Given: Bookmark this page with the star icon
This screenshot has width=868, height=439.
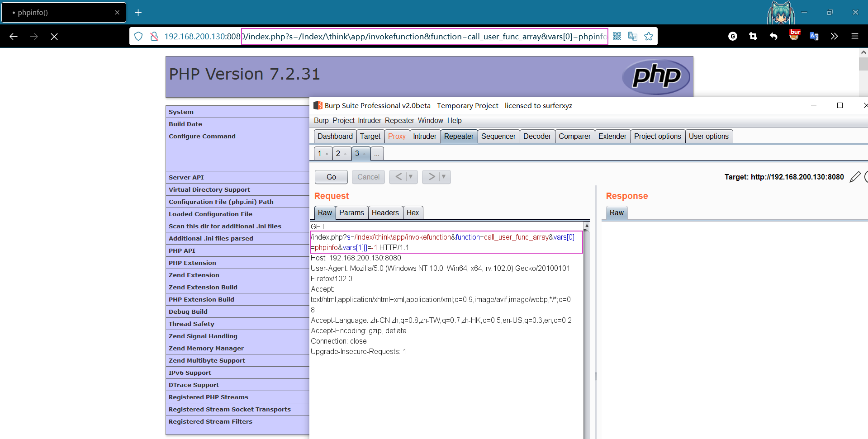Looking at the screenshot, I should point(649,36).
